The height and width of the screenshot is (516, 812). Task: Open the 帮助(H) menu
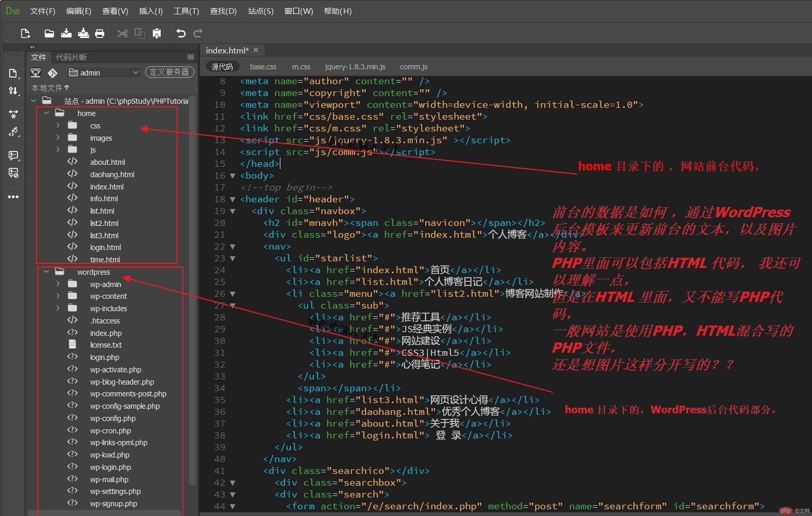click(338, 11)
